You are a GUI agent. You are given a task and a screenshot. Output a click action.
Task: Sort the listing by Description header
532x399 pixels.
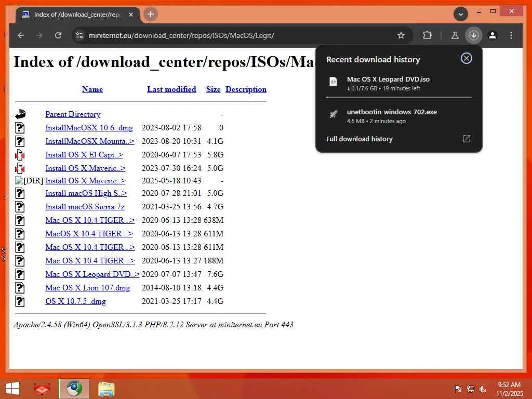point(246,89)
